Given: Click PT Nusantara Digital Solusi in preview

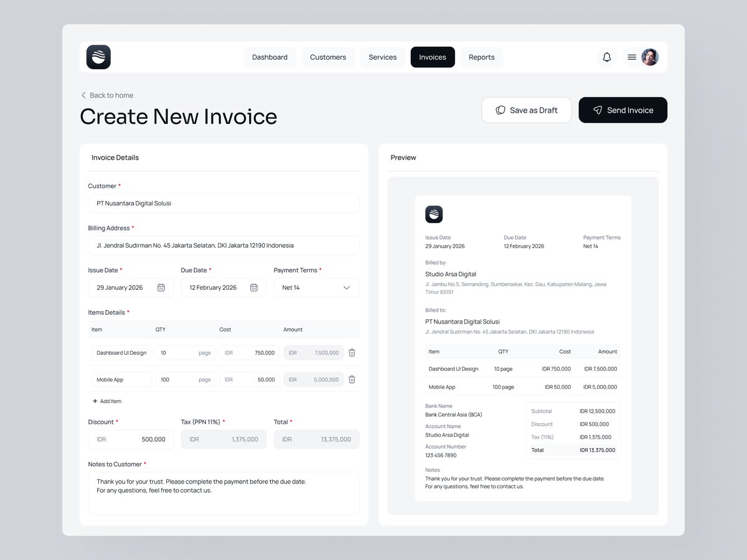Looking at the screenshot, I should pos(463,322).
